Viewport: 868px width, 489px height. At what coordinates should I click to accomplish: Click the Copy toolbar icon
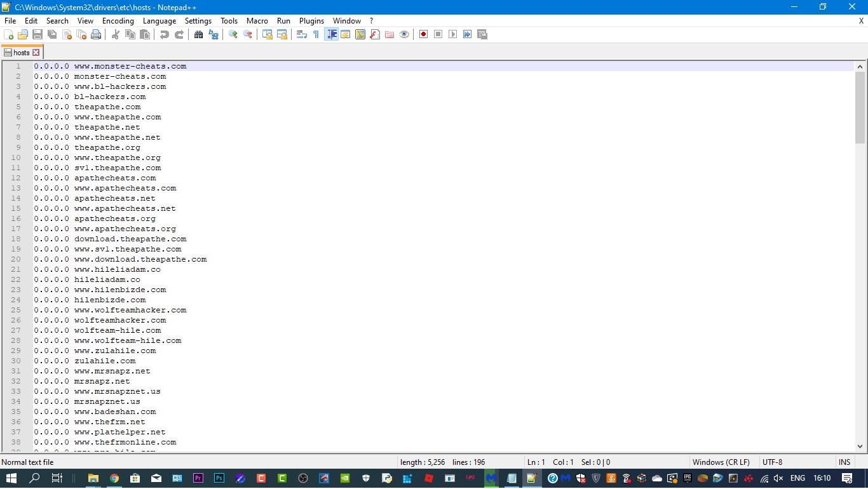[130, 34]
